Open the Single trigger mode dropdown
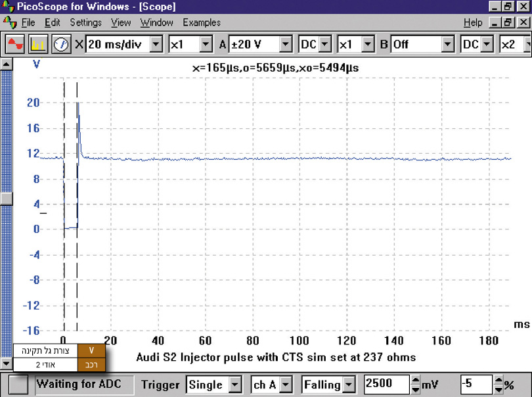The width and height of the screenshot is (532, 397). tap(235, 385)
